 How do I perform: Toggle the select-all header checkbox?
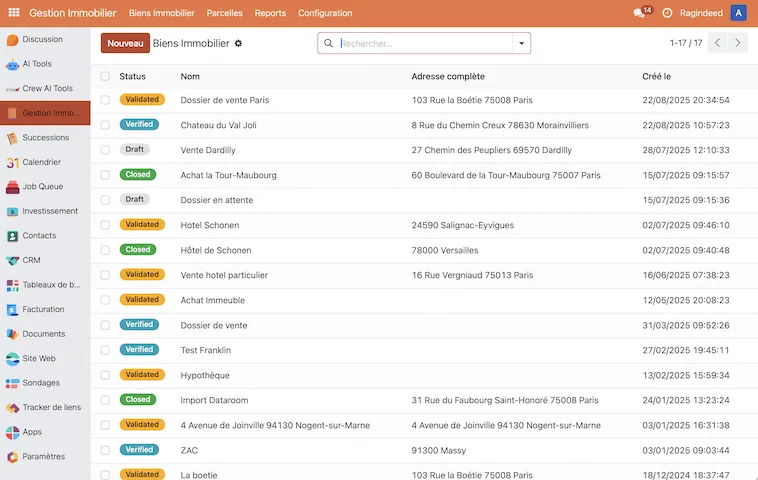(x=105, y=76)
